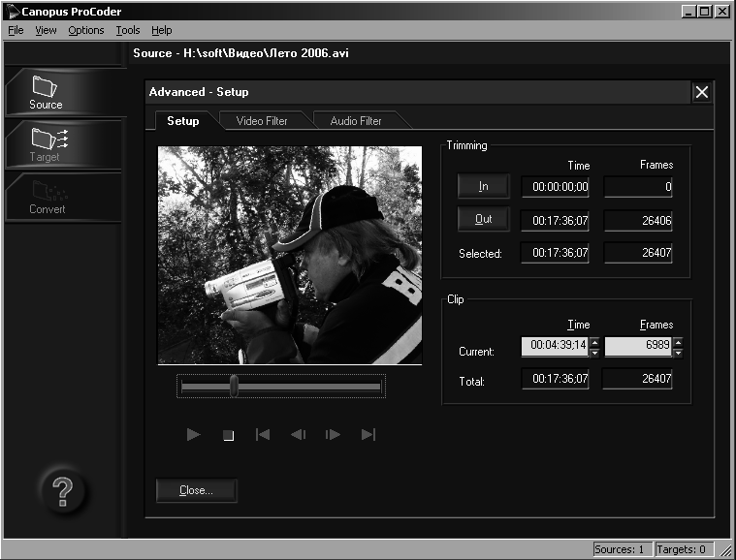The image size is (736, 560).
Task: Click the Canopus ProCoder title bar icon
Action: click(x=12, y=12)
